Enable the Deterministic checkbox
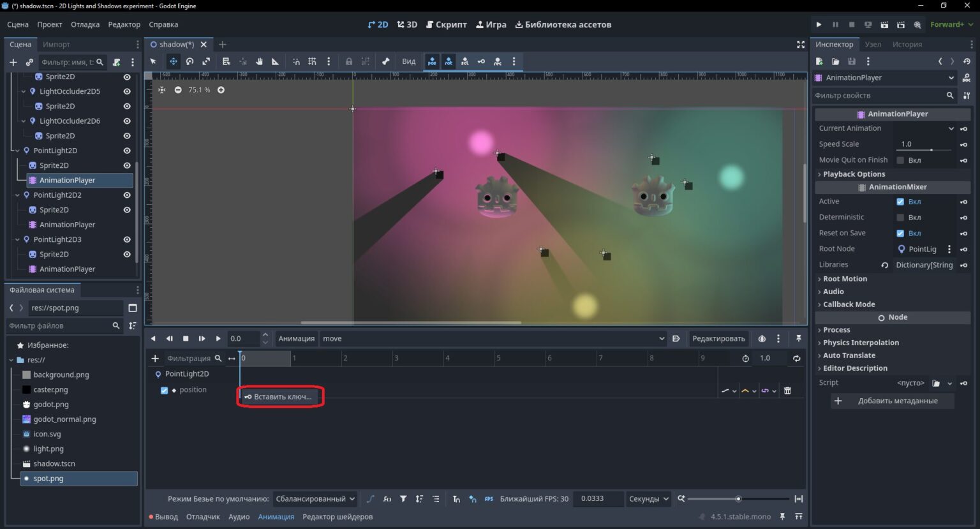Screen dimensions: 980x529 click(x=900, y=218)
